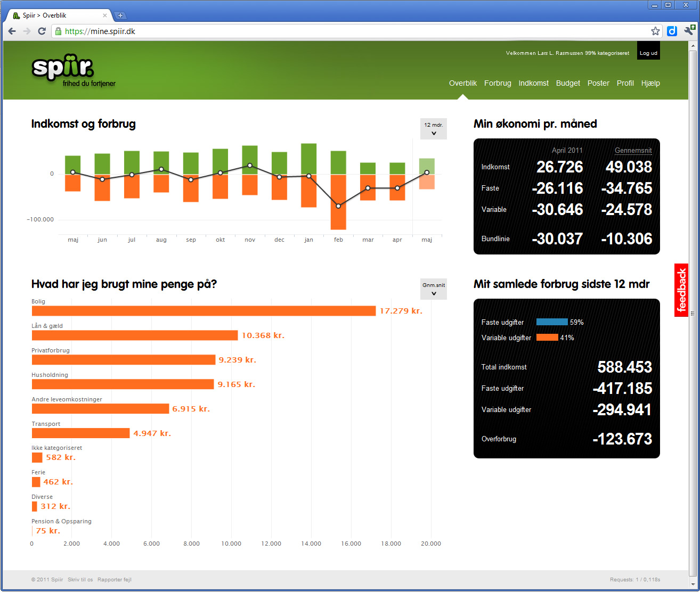This screenshot has width=700, height=592.
Task: Reload the page with refresh icon
Action: click(x=42, y=31)
